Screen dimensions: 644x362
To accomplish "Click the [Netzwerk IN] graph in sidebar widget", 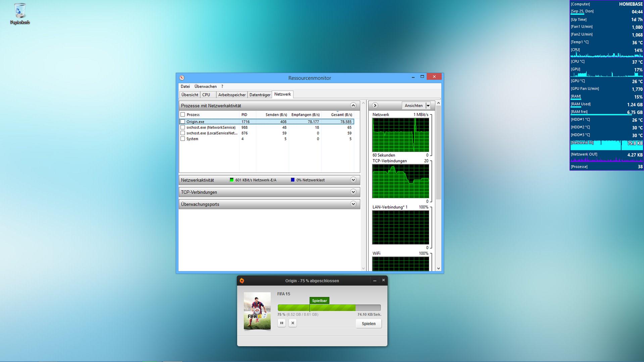I will click(607, 145).
